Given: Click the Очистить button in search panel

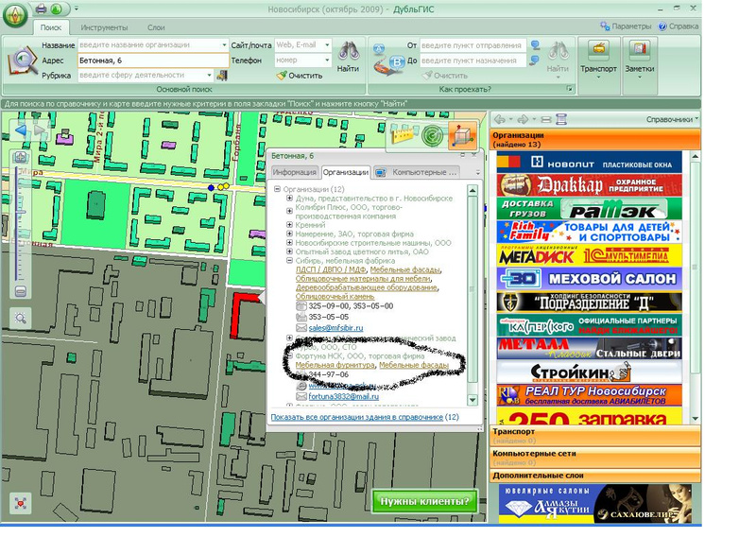Looking at the screenshot, I should click(300, 76).
